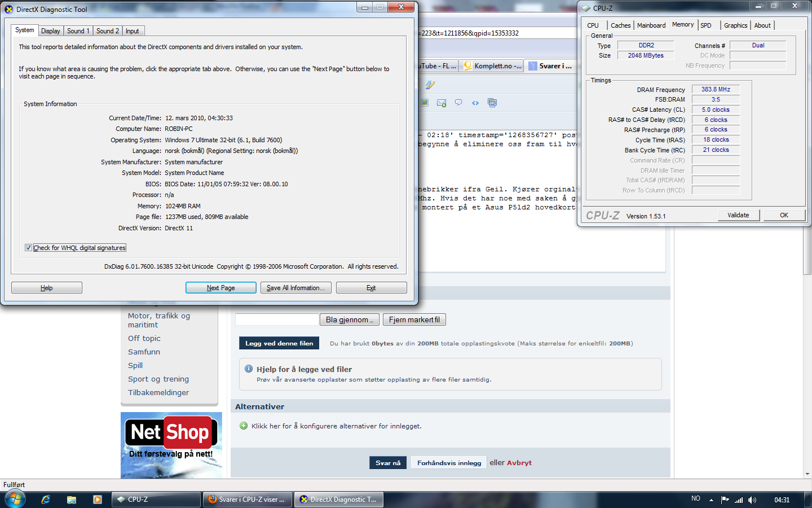Click 'Klikk her for å konfigurere alternativer' text
812x508 pixels.
[336, 426]
